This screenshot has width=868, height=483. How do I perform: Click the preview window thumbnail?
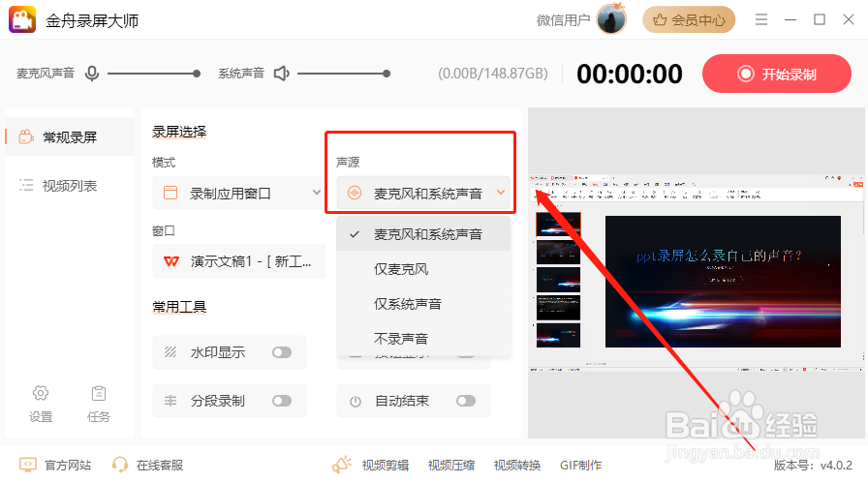(697, 273)
